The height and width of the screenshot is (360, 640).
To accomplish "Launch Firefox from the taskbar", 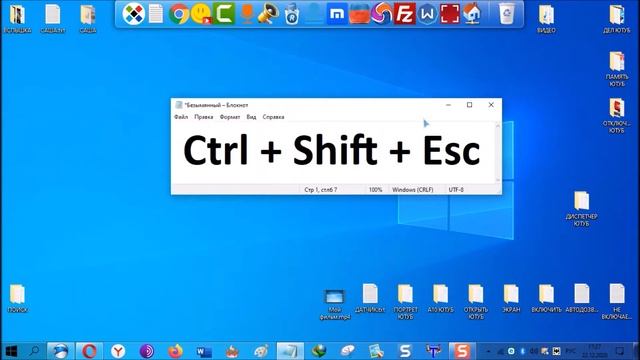I will pos(176,351).
